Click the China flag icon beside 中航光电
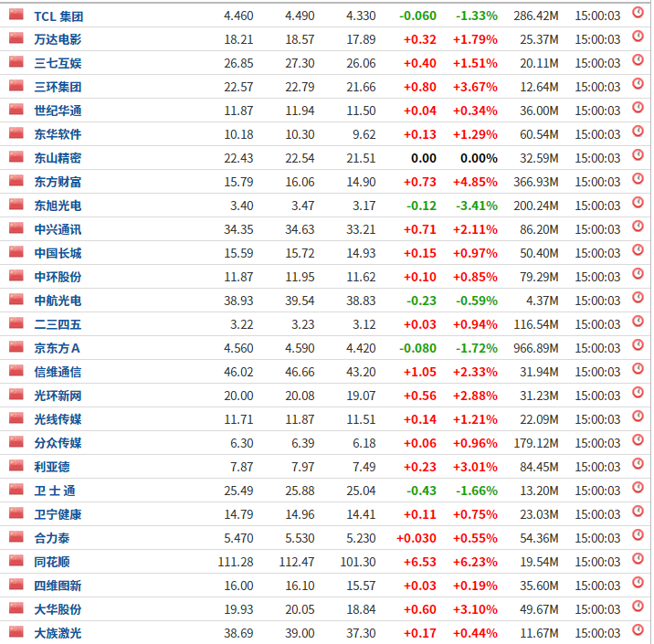Screen dimensions: 654x644 (x=16, y=300)
